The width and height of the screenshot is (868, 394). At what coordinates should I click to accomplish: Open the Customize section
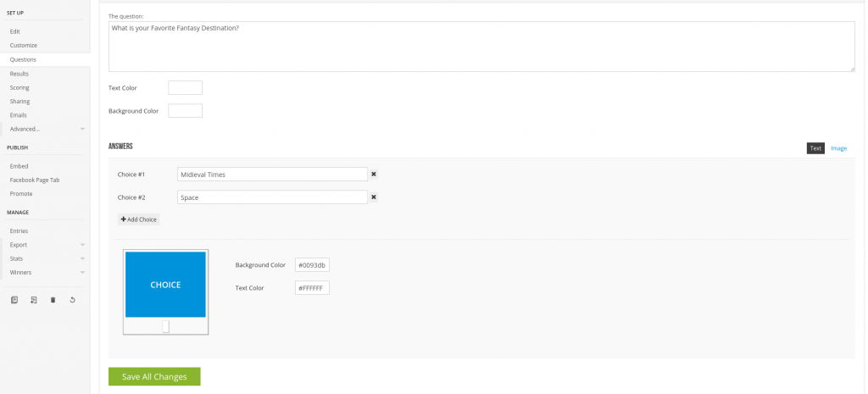pos(23,46)
